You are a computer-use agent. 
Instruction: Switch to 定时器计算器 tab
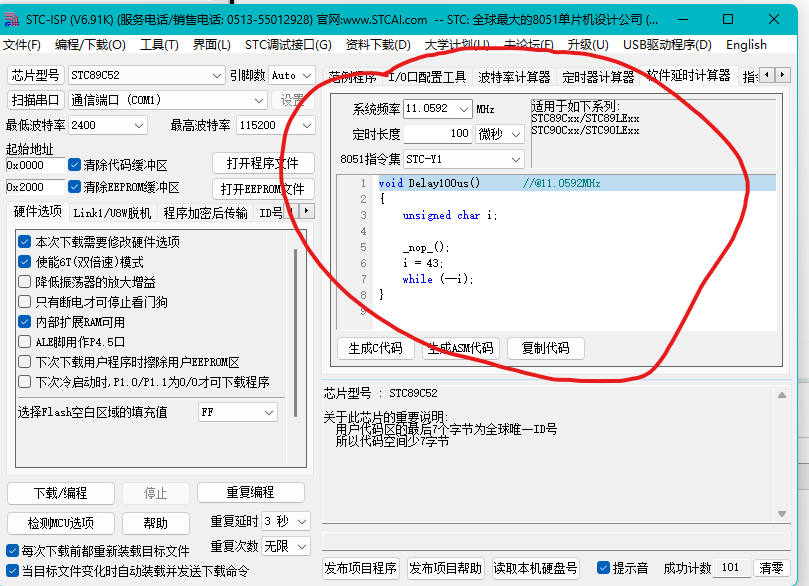pyautogui.click(x=598, y=77)
